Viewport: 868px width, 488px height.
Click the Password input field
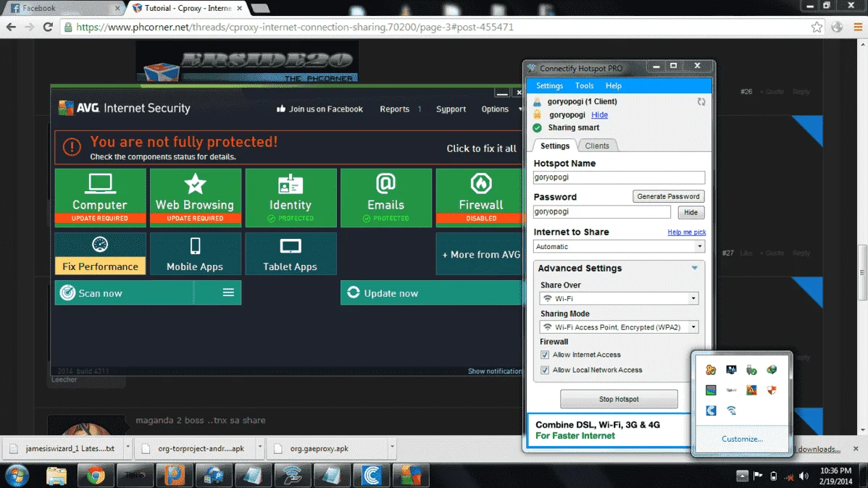pyautogui.click(x=602, y=212)
